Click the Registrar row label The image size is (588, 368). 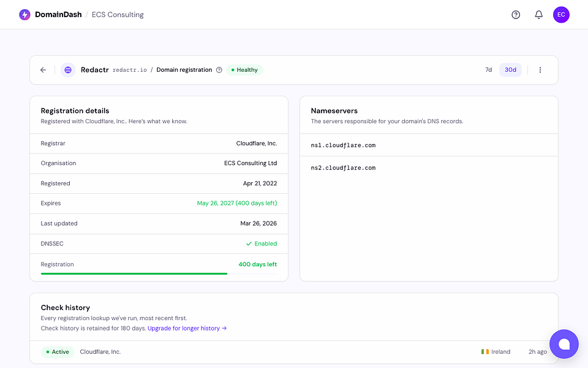[53, 144]
